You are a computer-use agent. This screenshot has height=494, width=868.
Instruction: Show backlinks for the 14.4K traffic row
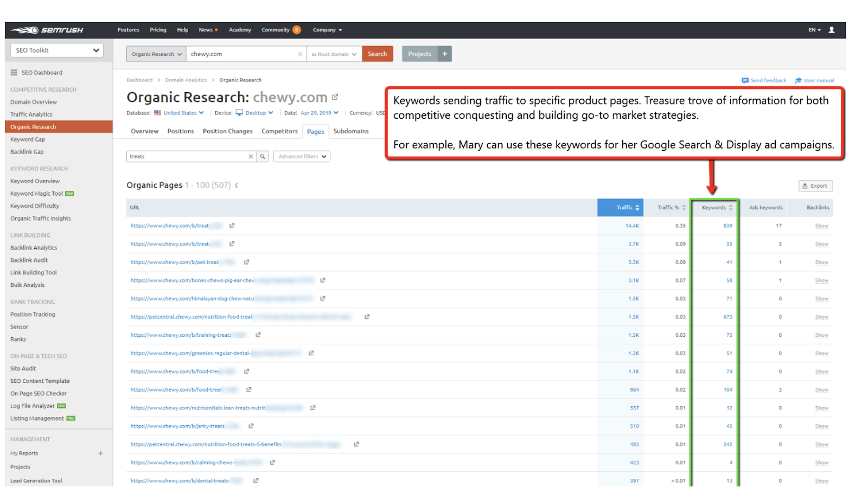coord(821,226)
